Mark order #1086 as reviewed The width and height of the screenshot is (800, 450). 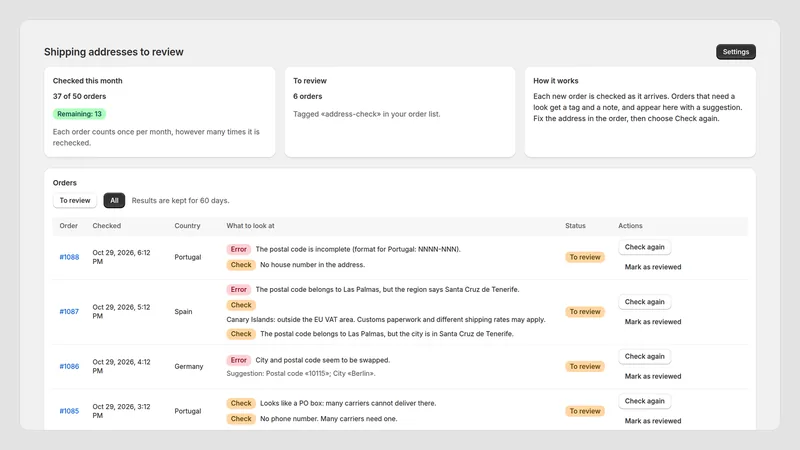(653, 377)
